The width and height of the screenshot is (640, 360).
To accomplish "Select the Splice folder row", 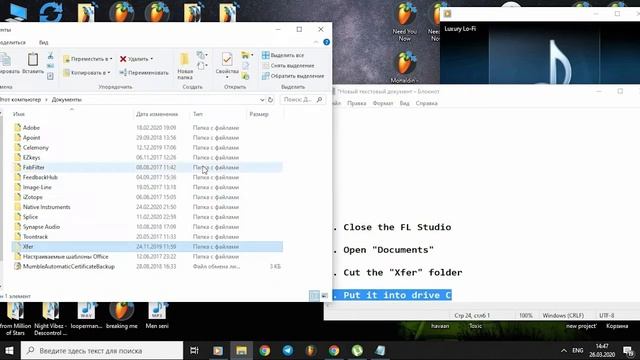I will click(x=147, y=217).
